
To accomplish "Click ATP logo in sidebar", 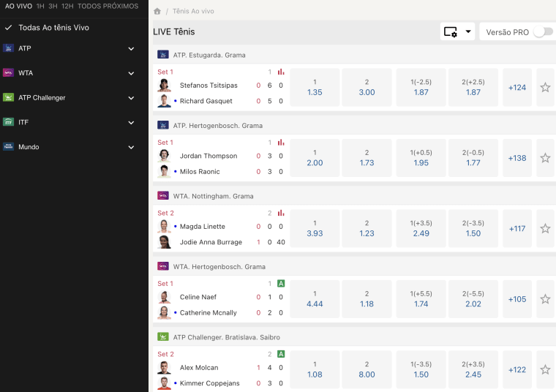I will click(x=8, y=48).
